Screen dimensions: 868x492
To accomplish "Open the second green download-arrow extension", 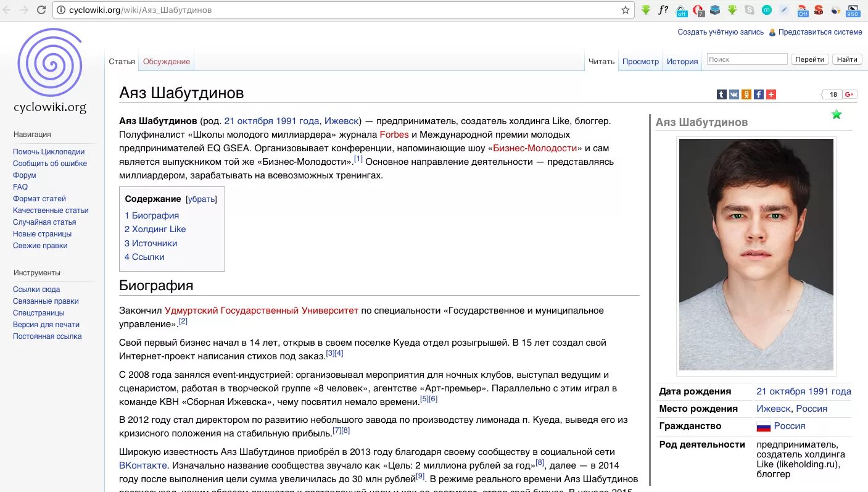I will click(x=732, y=10).
